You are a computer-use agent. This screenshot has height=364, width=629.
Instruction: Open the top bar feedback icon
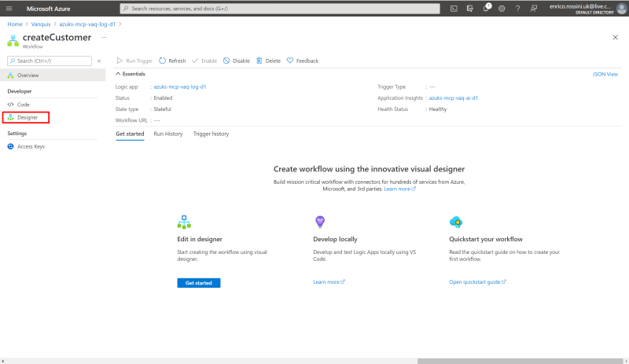534,9
